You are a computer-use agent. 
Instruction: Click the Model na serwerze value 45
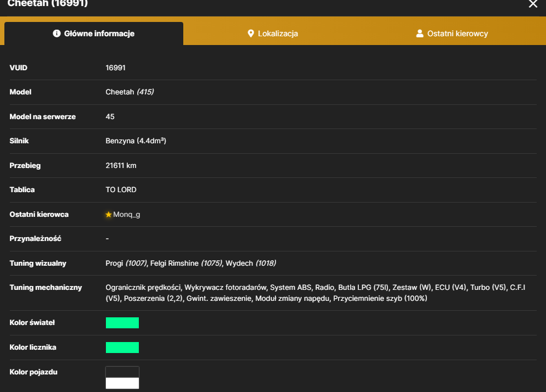click(x=110, y=117)
